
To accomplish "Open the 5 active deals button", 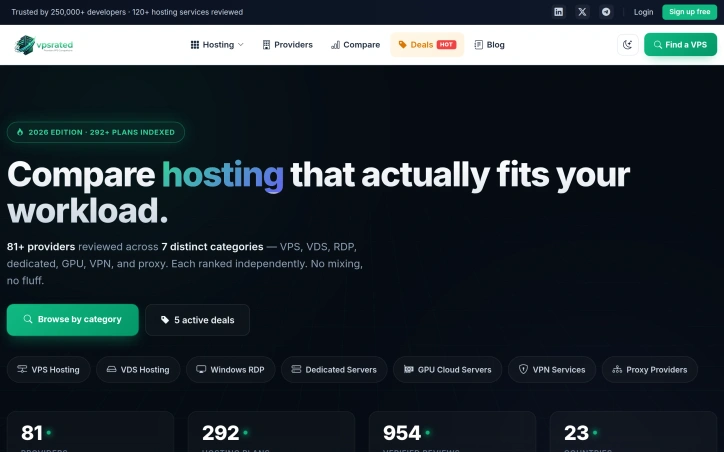I will tap(197, 320).
